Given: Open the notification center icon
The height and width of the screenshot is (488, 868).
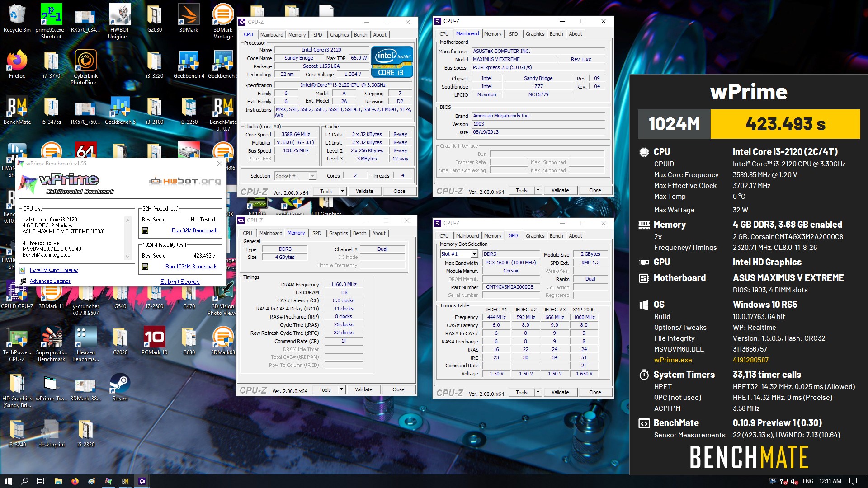Looking at the screenshot, I should (x=853, y=481).
